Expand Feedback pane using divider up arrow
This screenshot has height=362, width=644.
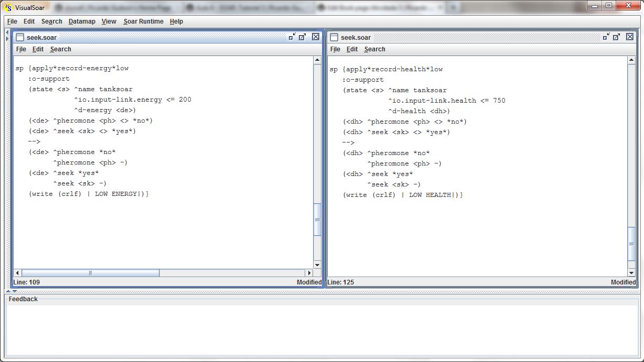pyautogui.click(x=8, y=291)
